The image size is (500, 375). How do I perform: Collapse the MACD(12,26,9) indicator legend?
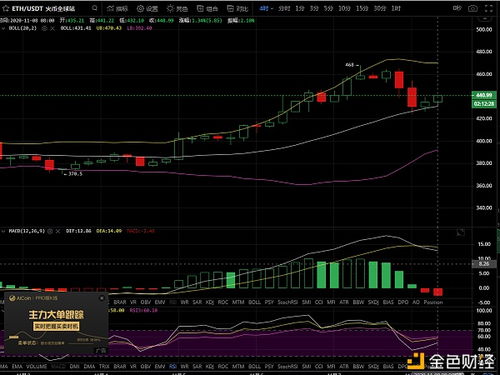(3, 231)
